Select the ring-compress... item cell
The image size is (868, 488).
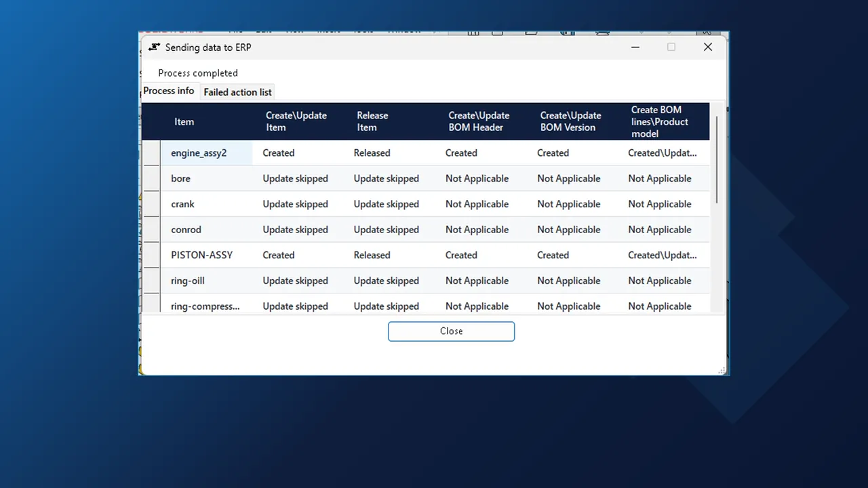coord(206,304)
